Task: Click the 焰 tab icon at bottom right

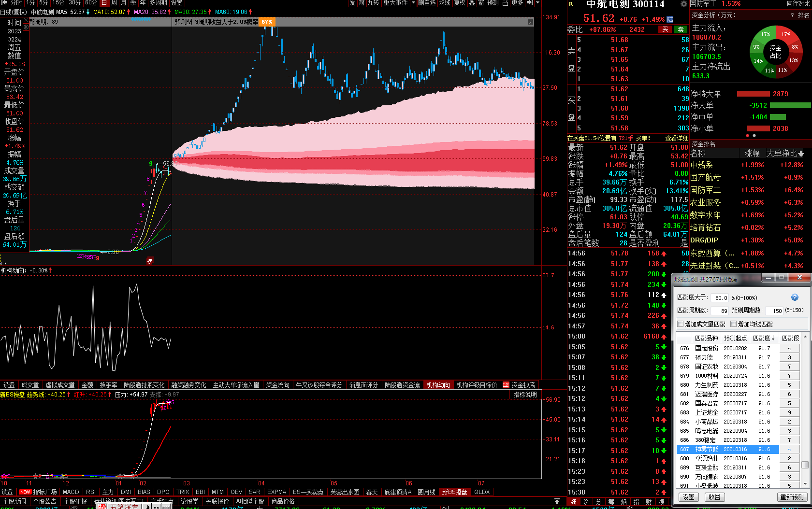Action: pyautogui.click(x=623, y=502)
